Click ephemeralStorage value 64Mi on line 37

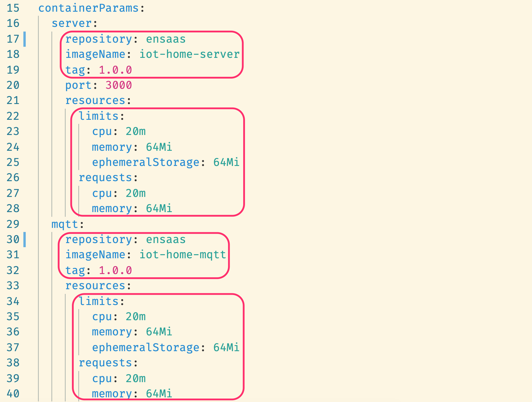tap(226, 347)
